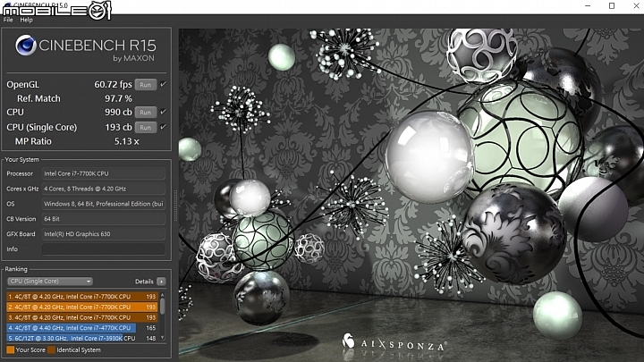Run the CPU benchmark

click(x=146, y=112)
